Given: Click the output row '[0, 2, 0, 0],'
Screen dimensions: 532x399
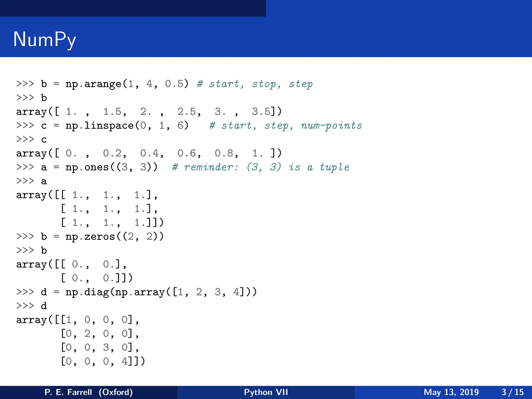Looking at the screenshot, I should tap(100, 334).
